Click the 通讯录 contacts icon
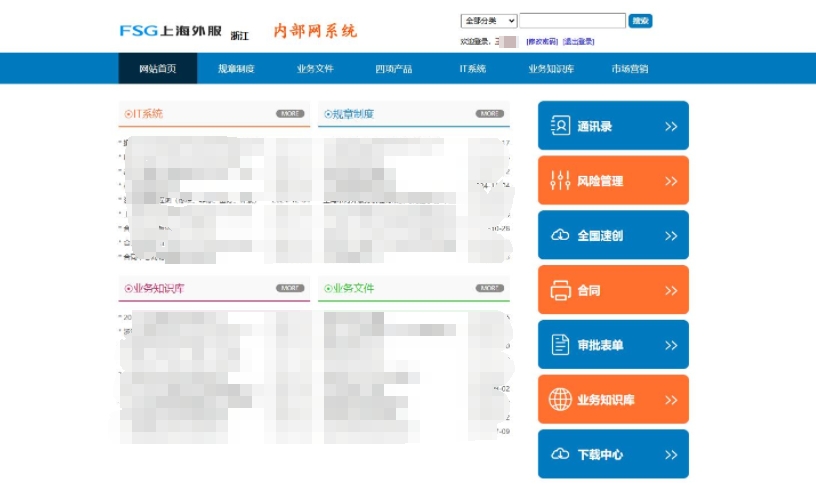Screen dimensions: 816x485 [x=560, y=126]
